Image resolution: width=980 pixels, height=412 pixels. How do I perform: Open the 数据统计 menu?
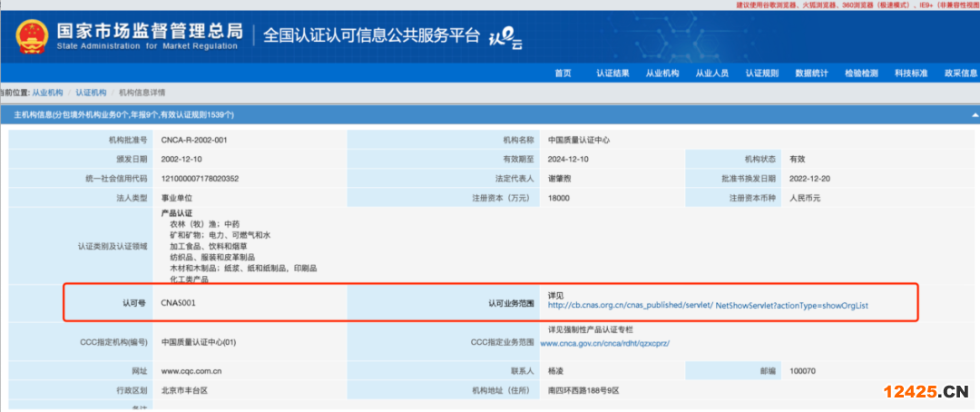tap(811, 74)
